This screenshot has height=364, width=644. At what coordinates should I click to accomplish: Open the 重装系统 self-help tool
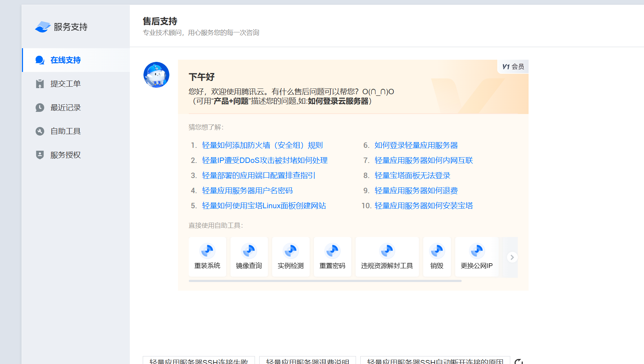[x=207, y=256]
